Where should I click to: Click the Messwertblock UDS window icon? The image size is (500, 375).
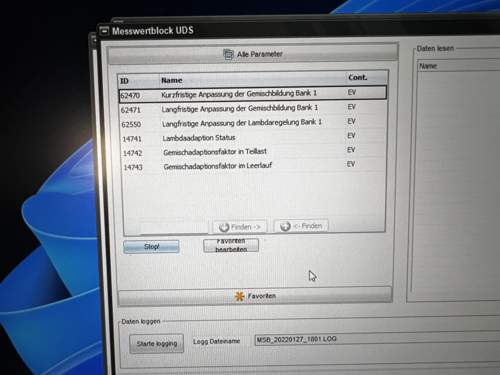click(104, 31)
